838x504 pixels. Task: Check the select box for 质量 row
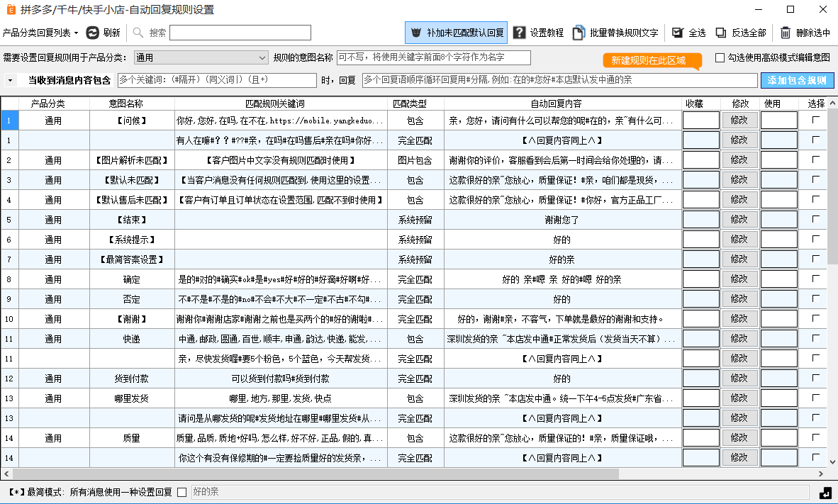point(815,438)
